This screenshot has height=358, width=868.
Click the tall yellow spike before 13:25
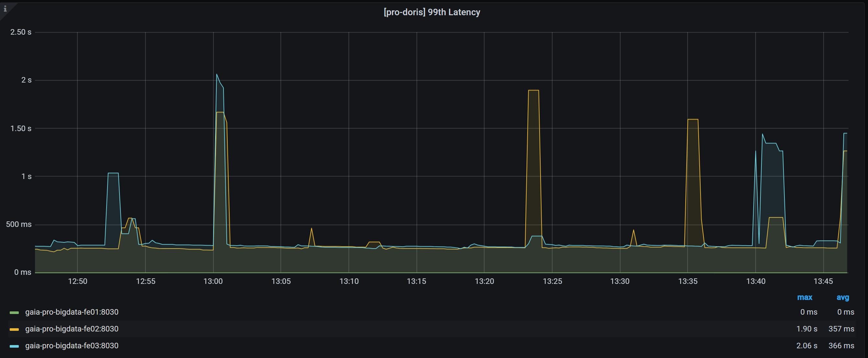click(x=533, y=90)
